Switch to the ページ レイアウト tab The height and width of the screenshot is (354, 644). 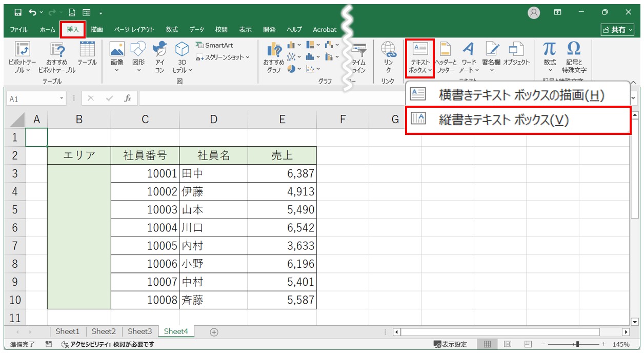coord(134,30)
